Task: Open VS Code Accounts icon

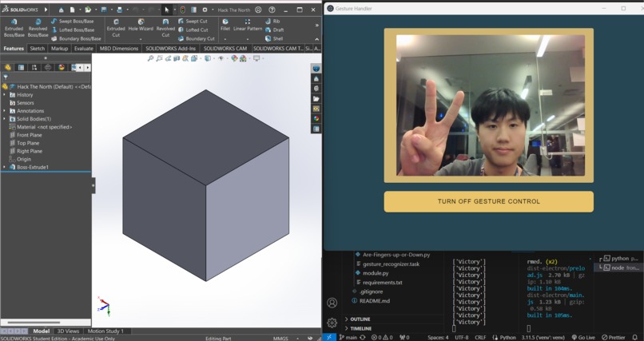Action: (332, 303)
